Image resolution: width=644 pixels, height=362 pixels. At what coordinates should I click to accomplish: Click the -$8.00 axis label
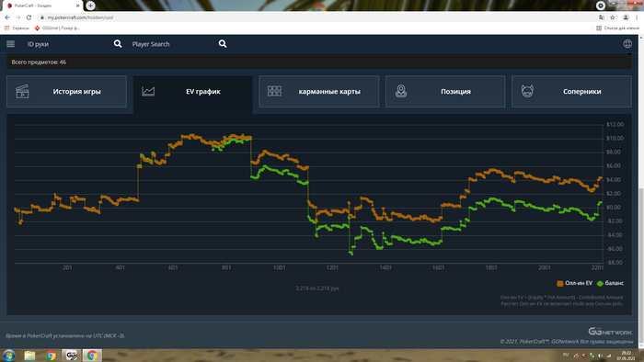pyautogui.click(x=615, y=263)
